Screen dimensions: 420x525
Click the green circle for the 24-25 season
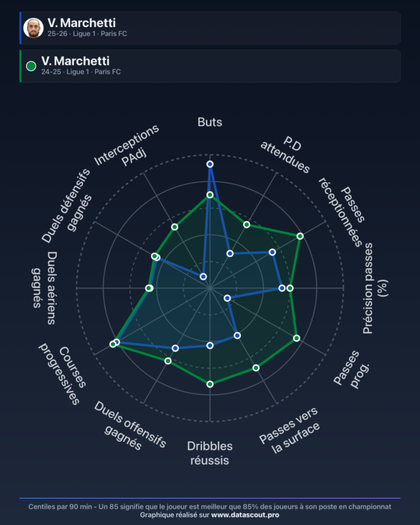(x=31, y=66)
